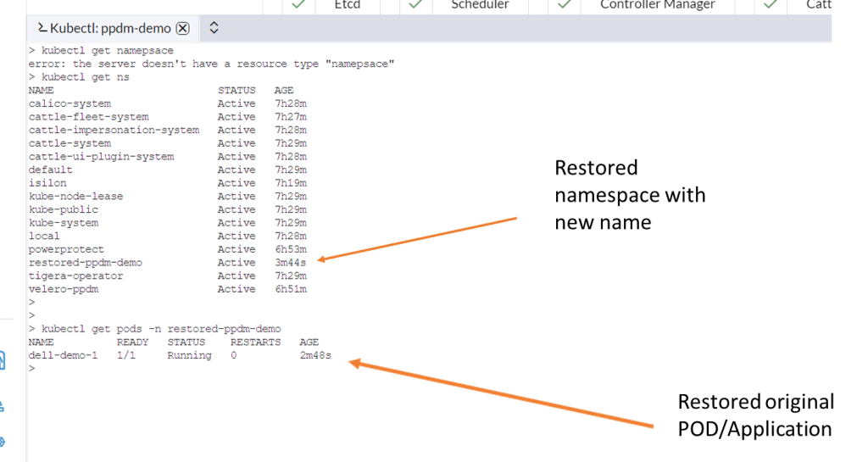The width and height of the screenshot is (868, 462).
Task: Click the powerprotect namespace row
Action: point(66,249)
